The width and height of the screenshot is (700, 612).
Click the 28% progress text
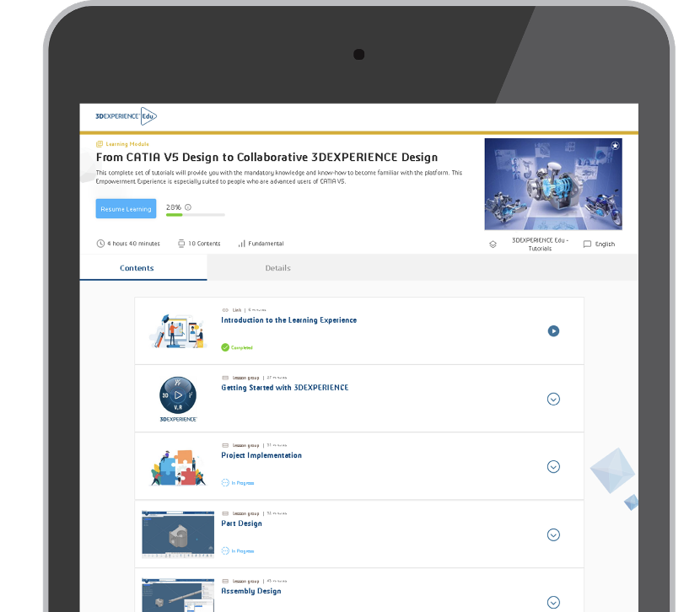click(174, 207)
